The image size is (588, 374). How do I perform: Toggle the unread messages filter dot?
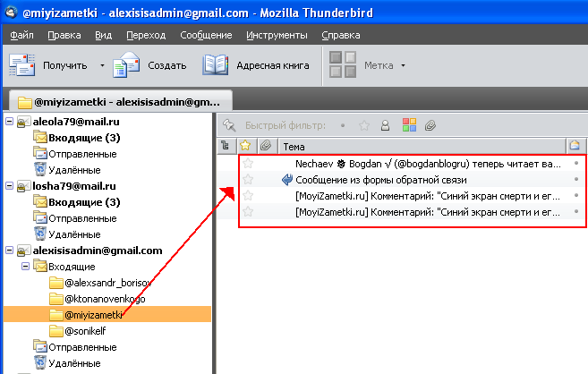point(343,125)
